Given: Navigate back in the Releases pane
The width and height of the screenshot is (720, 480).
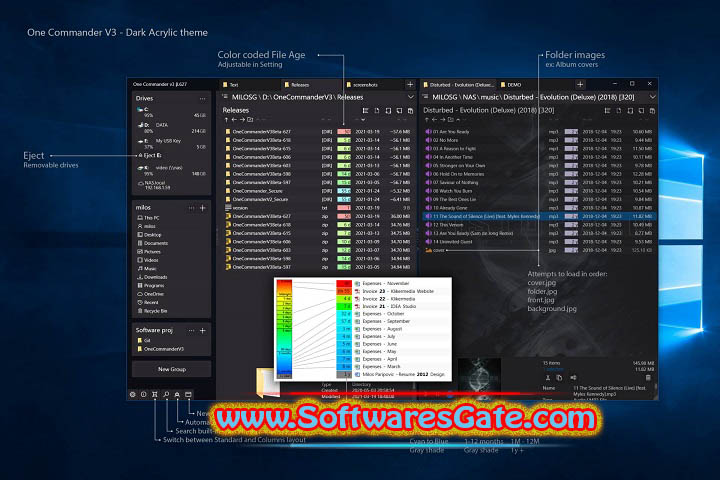Looking at the screenshot, I should pyautogui.click(x=234, y=119).
